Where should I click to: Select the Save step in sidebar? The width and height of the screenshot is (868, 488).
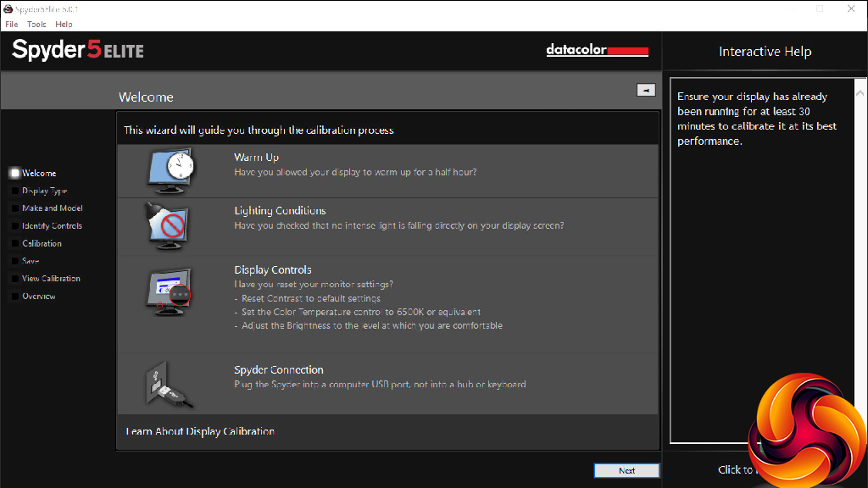point(25,261)
